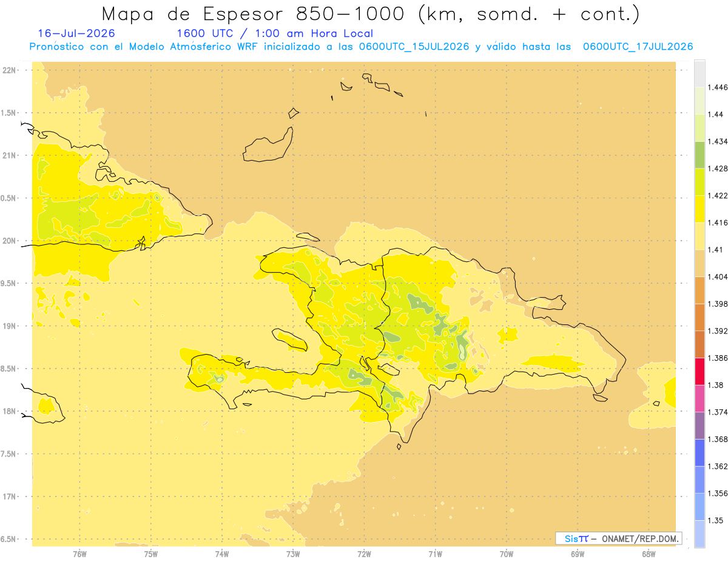Pick the legend swatch between 1.386 and 1.392
Screen dimensions: 728x562
pos(699,344)
